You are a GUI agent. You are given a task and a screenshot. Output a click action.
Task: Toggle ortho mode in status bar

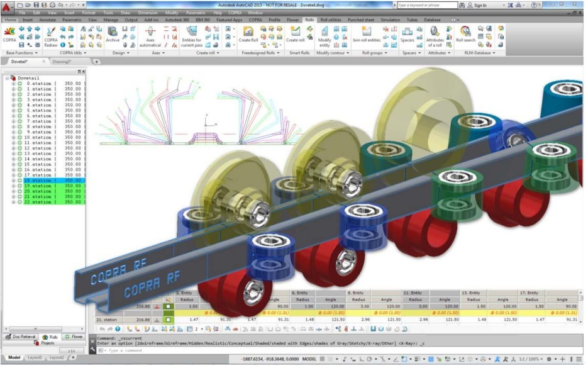(361, 359)
